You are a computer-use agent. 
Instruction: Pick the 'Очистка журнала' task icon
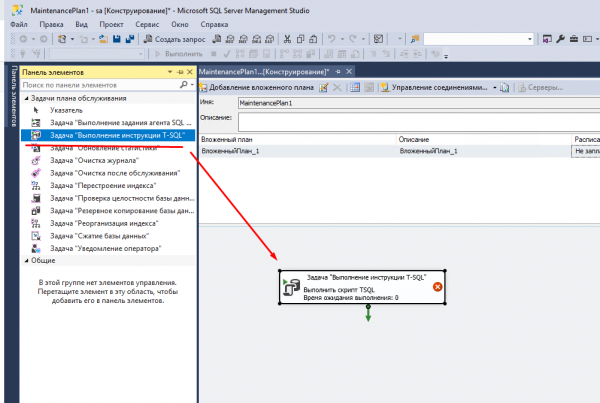click(x=36, y=160)
